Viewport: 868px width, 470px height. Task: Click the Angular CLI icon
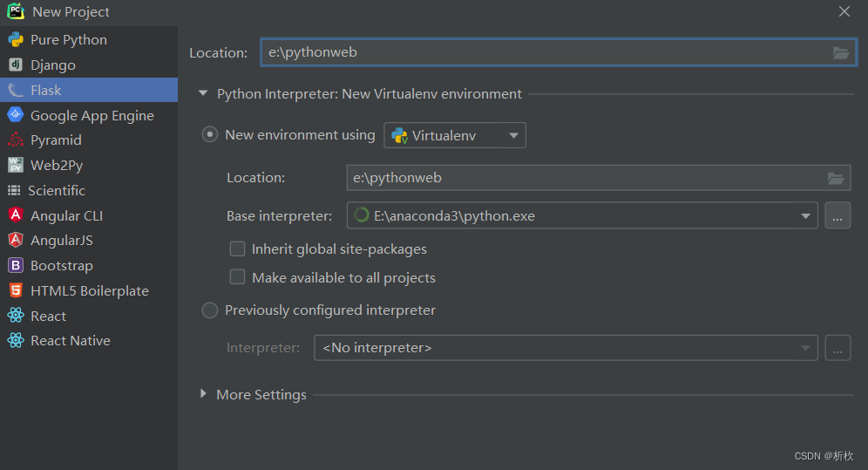pyautogui.click(x=15, y=215)
